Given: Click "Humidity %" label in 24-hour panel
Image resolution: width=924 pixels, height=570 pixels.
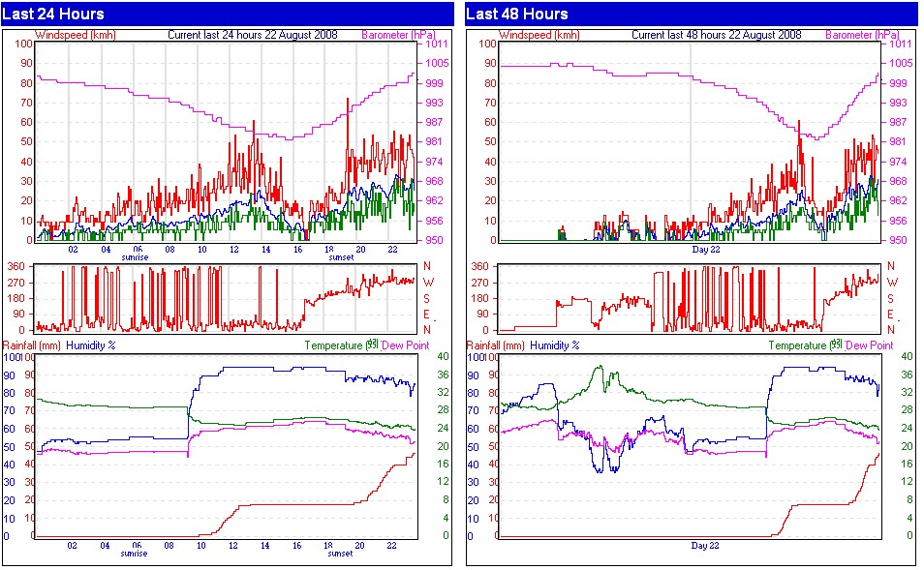Looking at the screenshot, I should (x=91, y=345).
